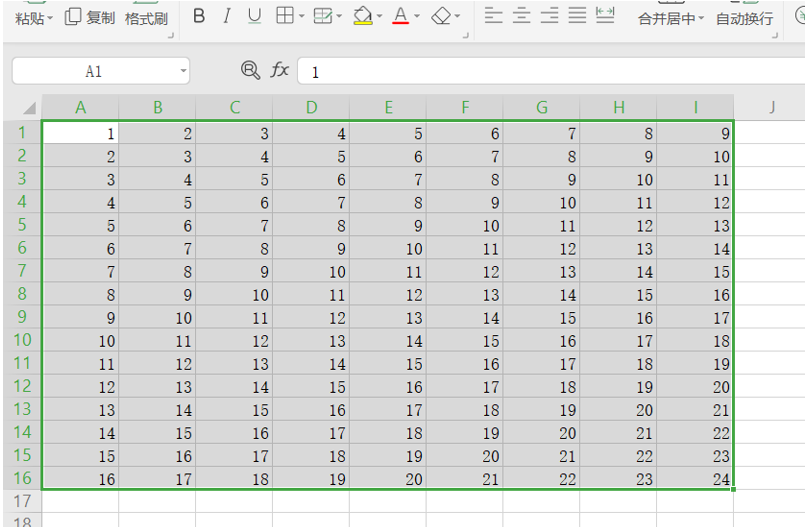806x527 pixels.
Task: Click the Select All corner triangle
Action: (29, 107)
